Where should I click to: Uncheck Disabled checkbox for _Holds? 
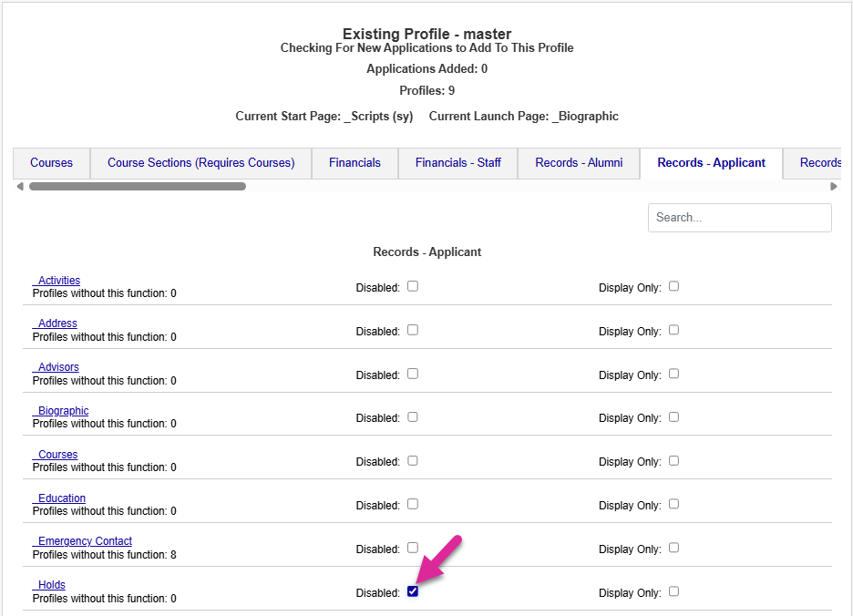[413, 591]
